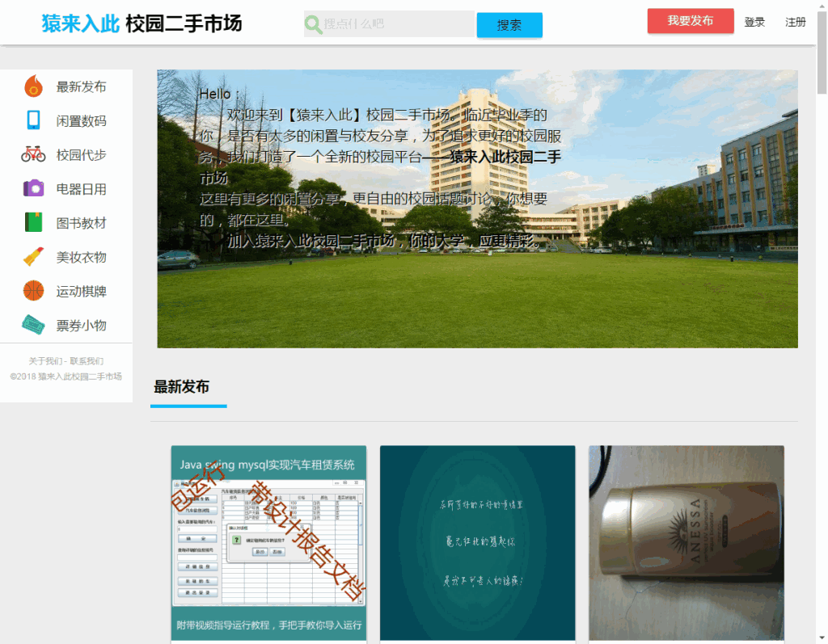828x644 pixels.
Task: Click the 注册 register link
Action: point(796,22)
